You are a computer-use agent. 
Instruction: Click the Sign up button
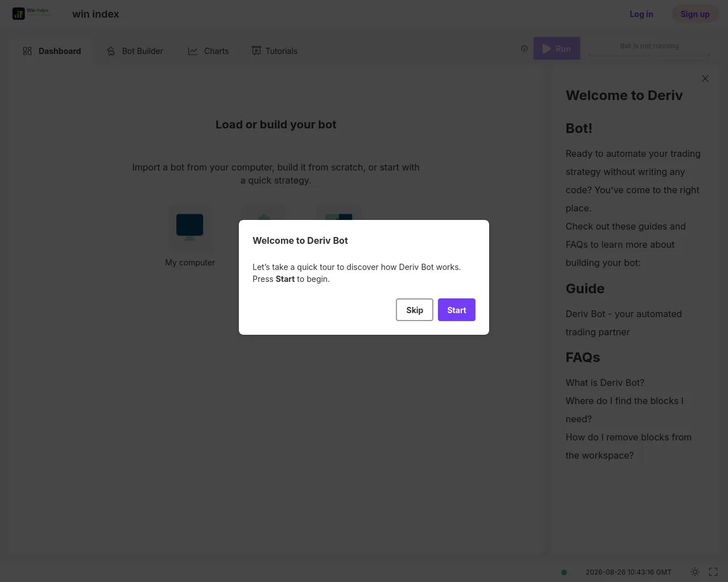pyautogui.click(x=695, y=14)
